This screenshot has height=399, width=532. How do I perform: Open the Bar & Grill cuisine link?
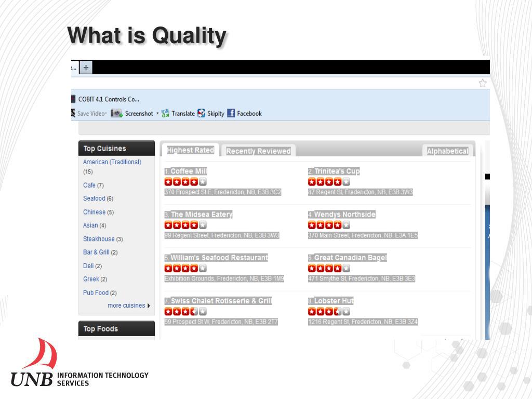click(x=96, y=252)
